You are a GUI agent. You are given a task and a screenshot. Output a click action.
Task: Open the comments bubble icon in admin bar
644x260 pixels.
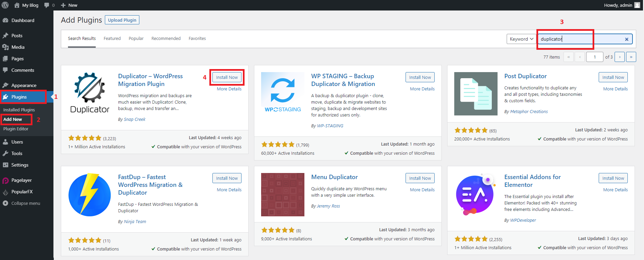47,5
